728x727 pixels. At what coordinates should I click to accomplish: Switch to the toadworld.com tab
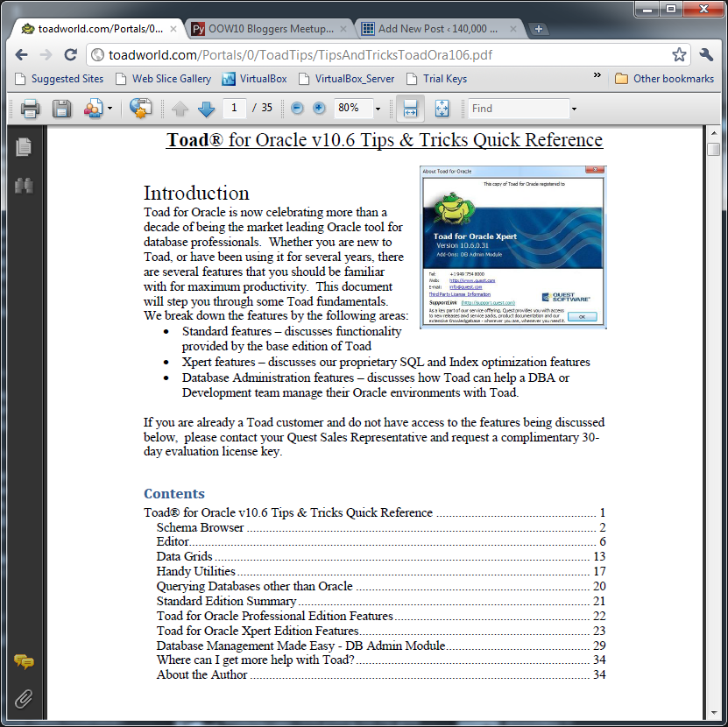[98, 29]
